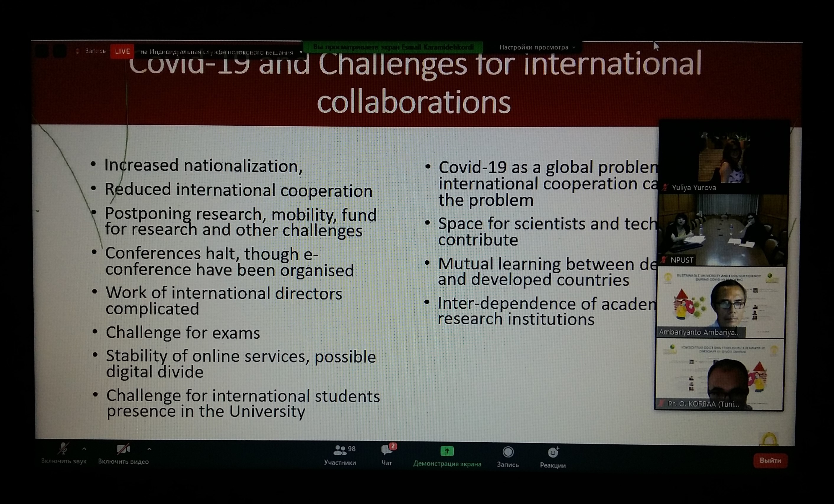Click 'Challenge for exams' bullet text

[183, 333]
